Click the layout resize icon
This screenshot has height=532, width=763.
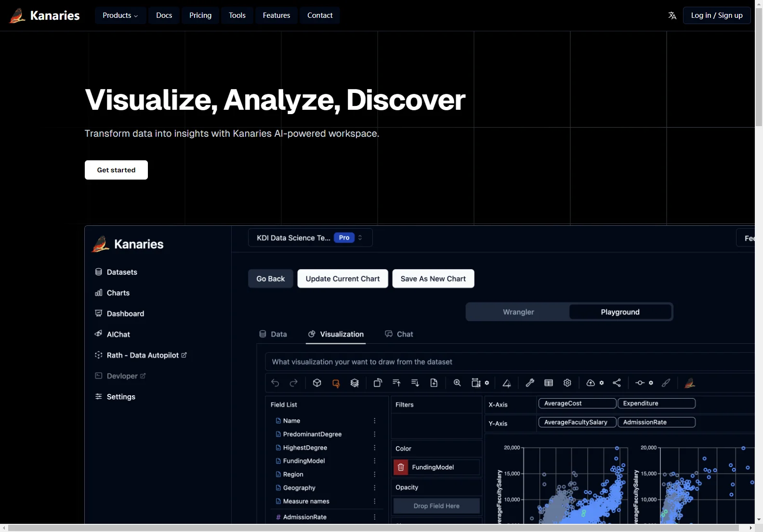coord(476,383)
